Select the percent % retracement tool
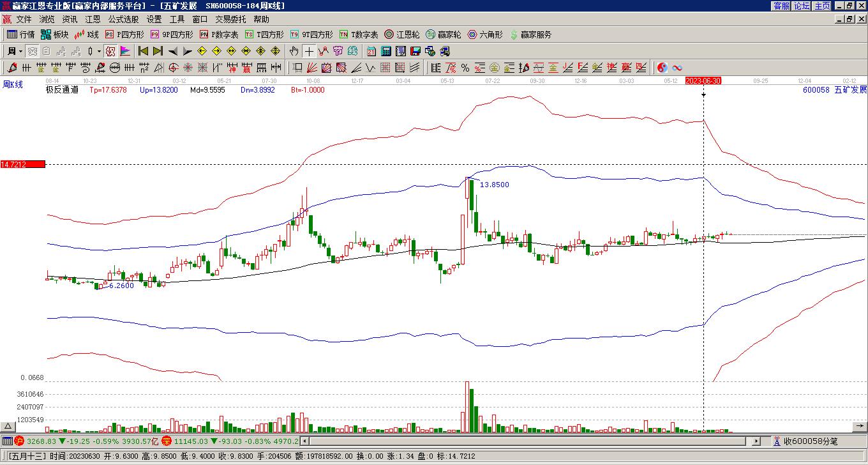 point(465,68)
